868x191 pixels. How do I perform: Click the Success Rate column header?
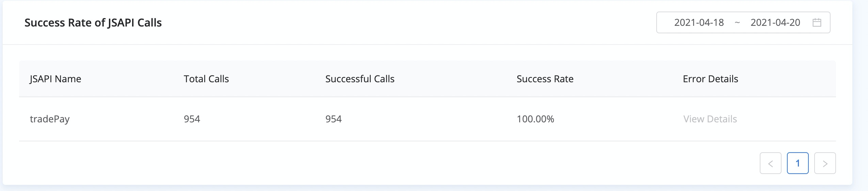(x=545, y=79)
